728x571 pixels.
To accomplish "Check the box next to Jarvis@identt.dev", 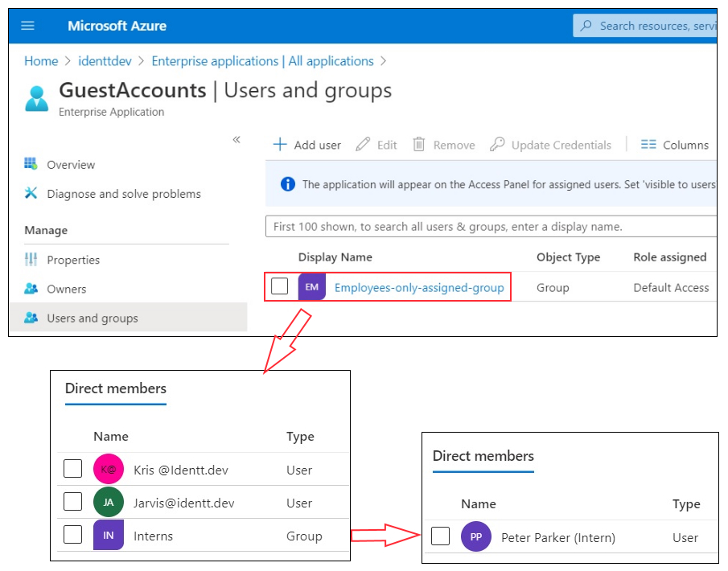I will pos(73,501).
